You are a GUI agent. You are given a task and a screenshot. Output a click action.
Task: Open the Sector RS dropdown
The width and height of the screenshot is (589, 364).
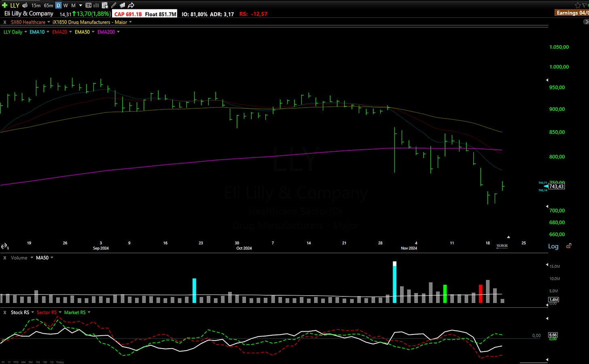pyautogui.click(x=60, y=312)
